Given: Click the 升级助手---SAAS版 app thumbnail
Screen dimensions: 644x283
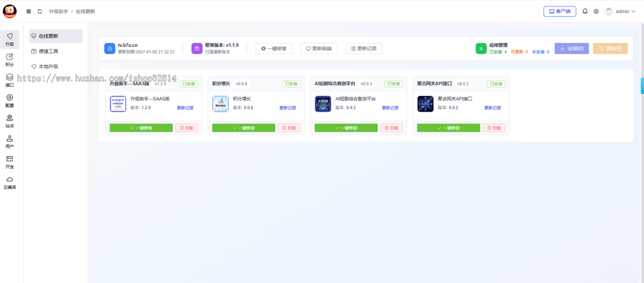Looking at the screenshot, I should 118,104.
